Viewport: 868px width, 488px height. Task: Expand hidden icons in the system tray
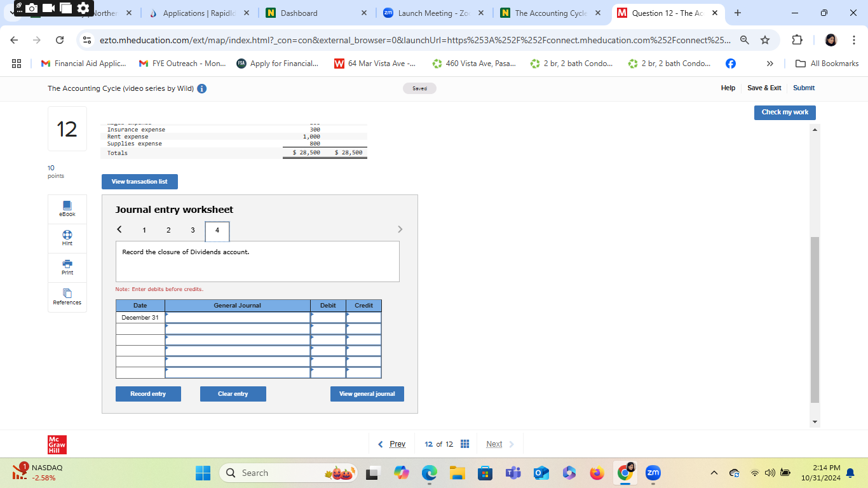(x=714, y=473)
